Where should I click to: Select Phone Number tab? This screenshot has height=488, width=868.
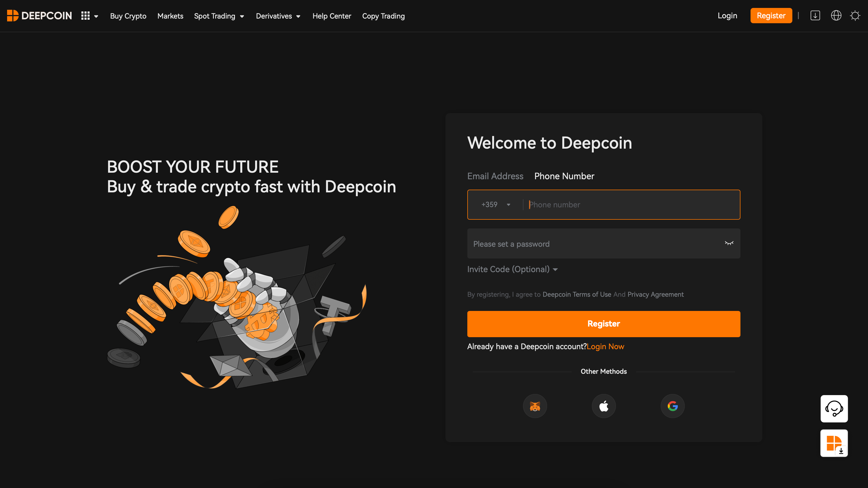(x=564, y=176)
